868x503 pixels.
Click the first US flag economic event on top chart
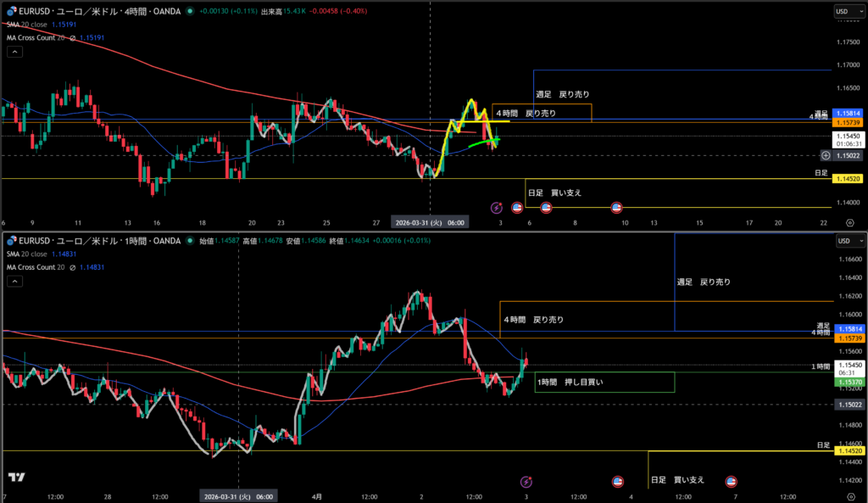pyautogui.click(x=516, y=207)
